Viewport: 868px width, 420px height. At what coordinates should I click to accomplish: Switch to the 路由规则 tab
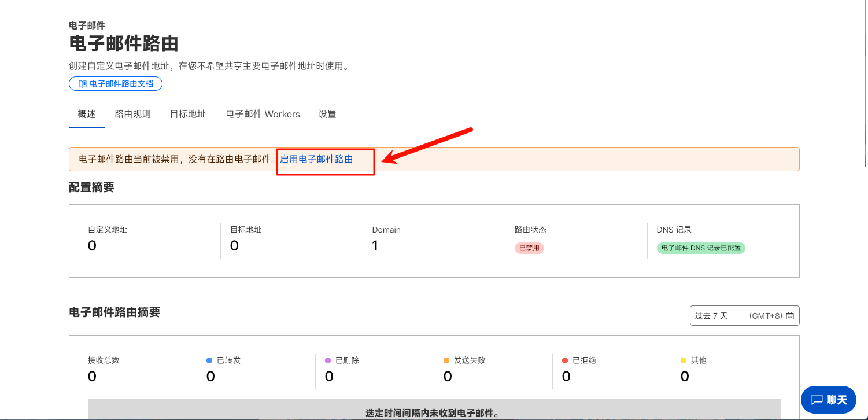tap(132, 114)
